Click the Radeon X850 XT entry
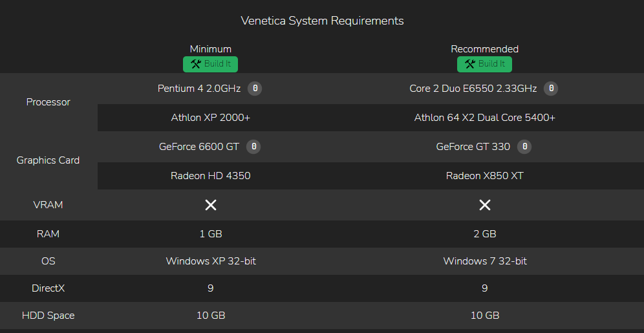This screenshot has width=644, height=333. 485,176
